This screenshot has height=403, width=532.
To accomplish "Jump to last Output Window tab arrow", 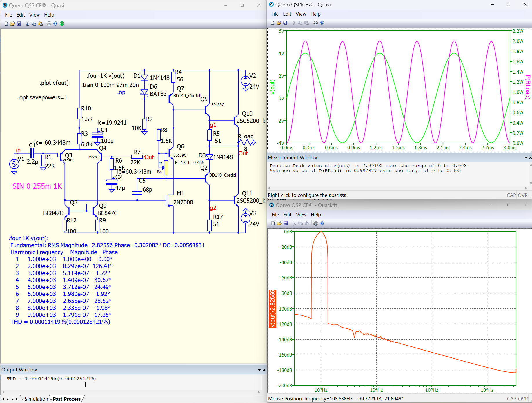I will click(17, 399).
